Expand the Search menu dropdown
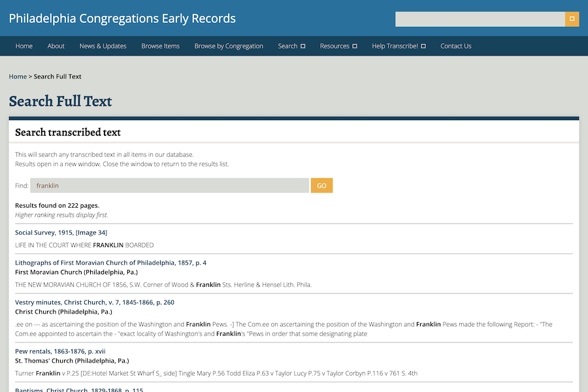 pyautogui.click(x=291, y=46)
